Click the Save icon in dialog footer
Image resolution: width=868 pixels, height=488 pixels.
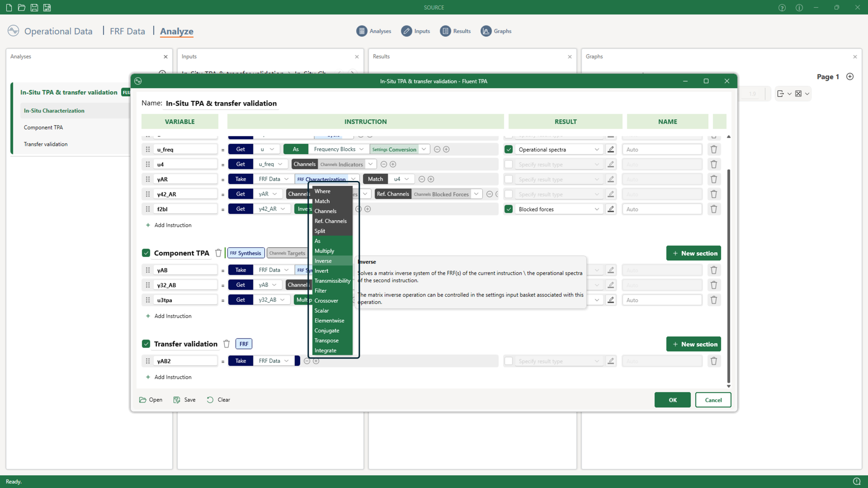[x=177, y=400]
